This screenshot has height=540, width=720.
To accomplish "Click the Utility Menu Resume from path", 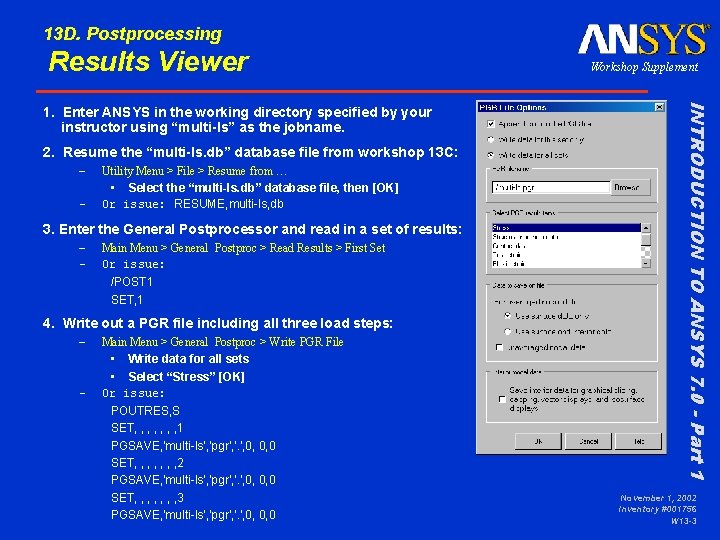I will (x=194, y=171).
